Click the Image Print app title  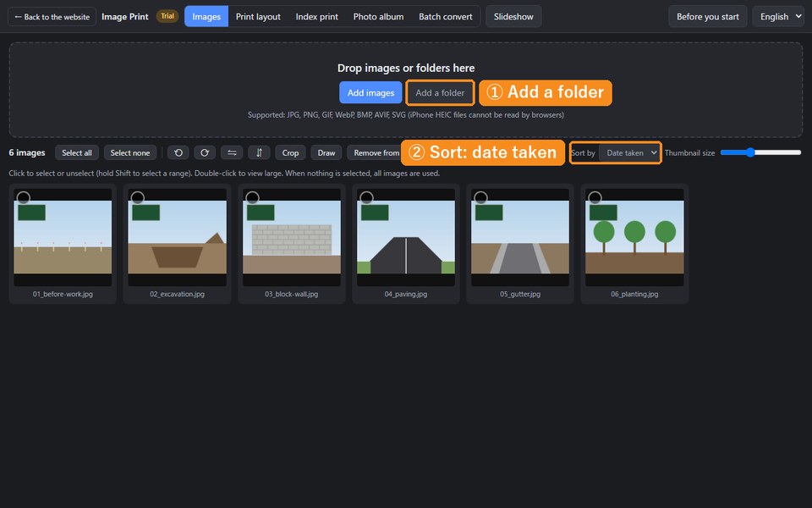(125, 17)
